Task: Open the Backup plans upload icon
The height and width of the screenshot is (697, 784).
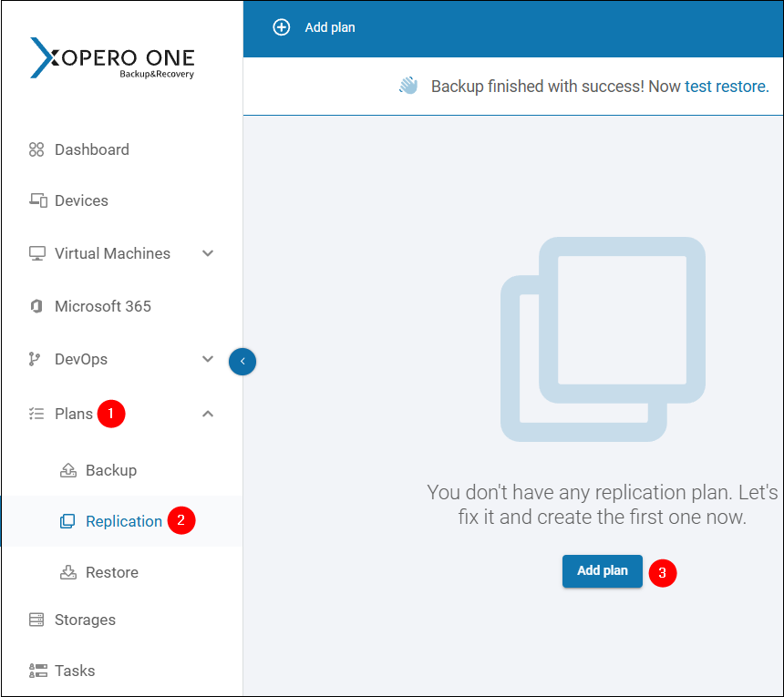Action: point(68,470)
